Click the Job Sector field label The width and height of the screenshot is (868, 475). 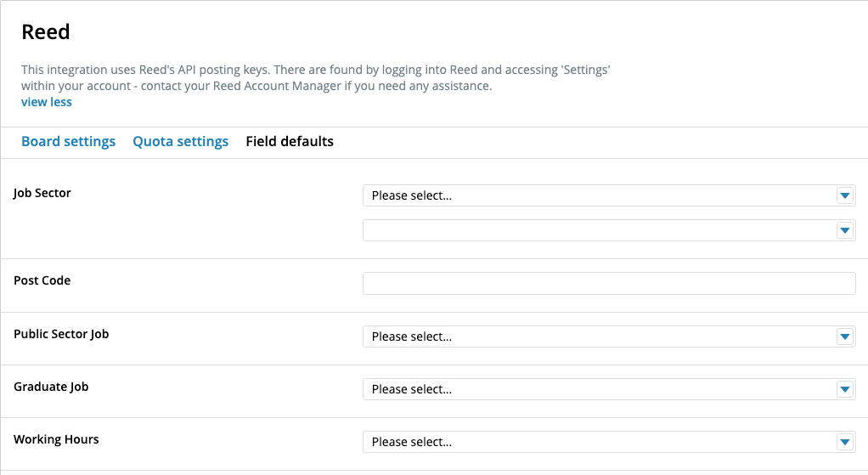coord(42,193)
